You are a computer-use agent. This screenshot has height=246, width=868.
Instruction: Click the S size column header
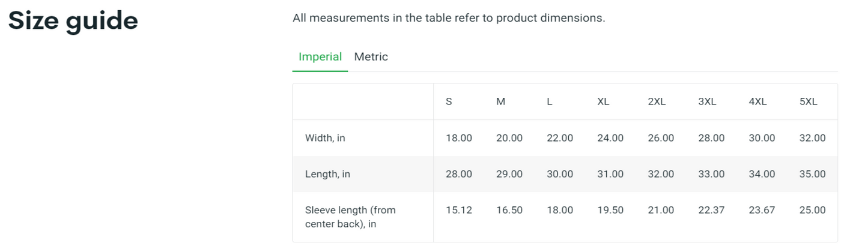click(449, 102)
